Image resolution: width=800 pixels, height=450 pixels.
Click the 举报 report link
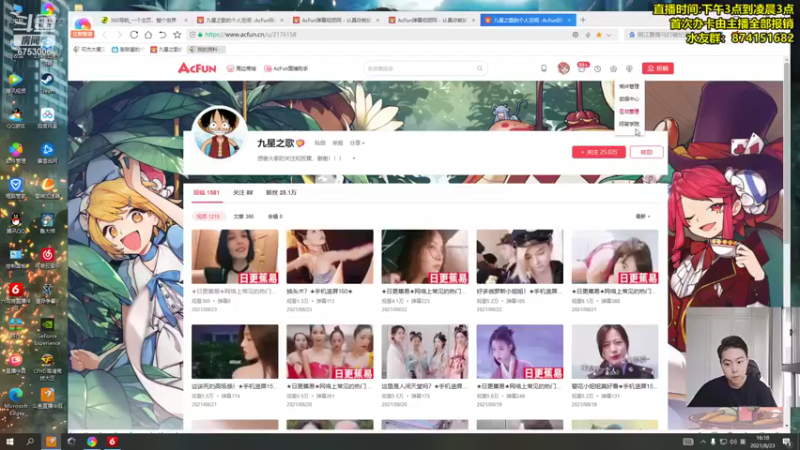[338, 143]
